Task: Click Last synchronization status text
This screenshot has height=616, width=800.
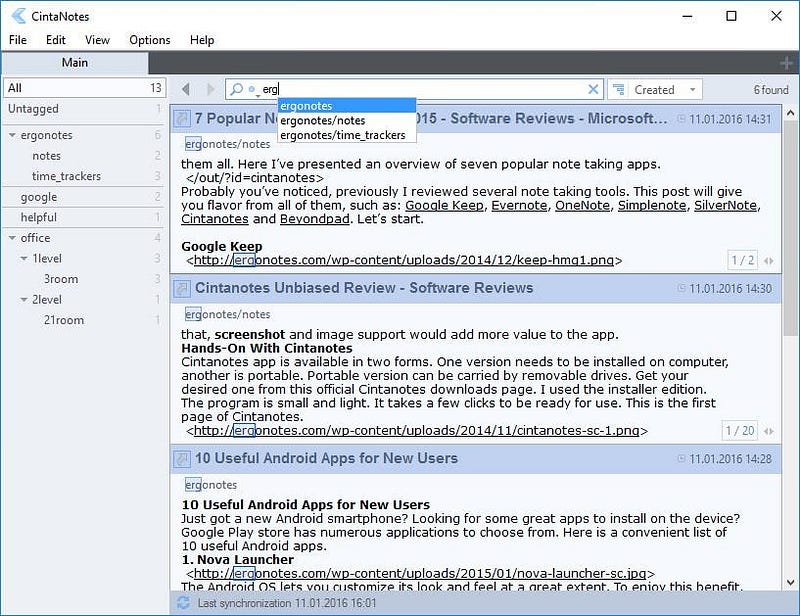Action: click(287, 603)
